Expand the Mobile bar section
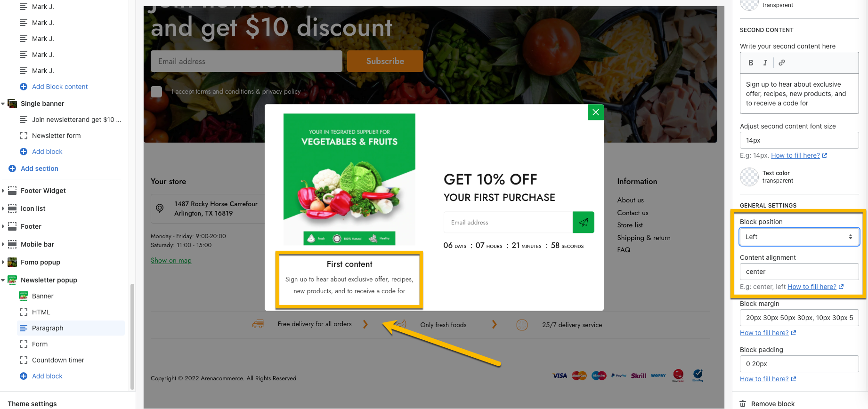 point(3,244)
